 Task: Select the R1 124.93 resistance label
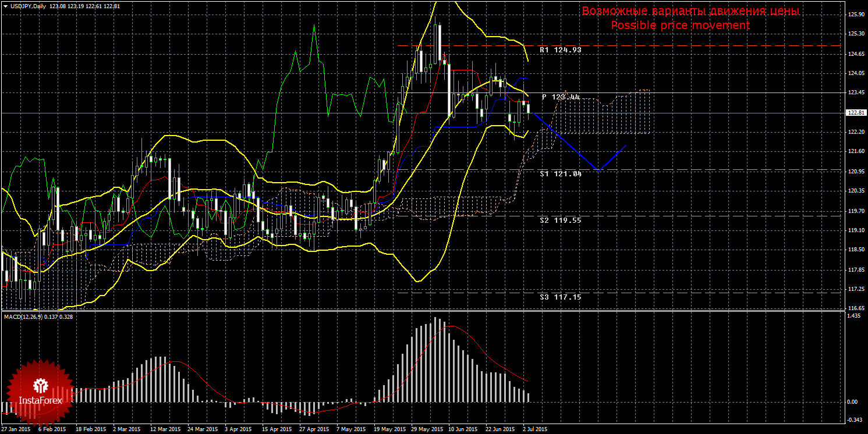pos(560,51)
